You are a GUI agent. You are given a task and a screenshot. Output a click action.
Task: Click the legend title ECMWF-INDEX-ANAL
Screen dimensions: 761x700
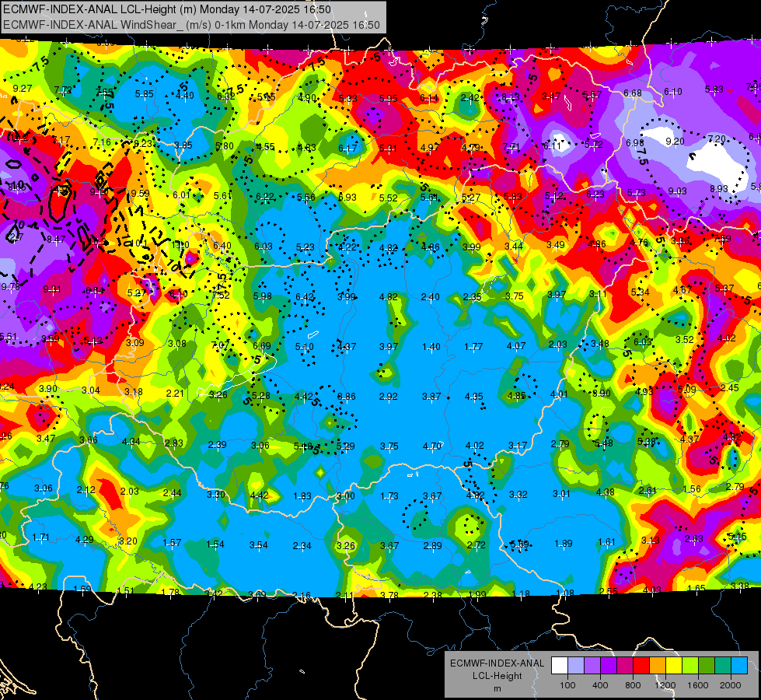497,663
